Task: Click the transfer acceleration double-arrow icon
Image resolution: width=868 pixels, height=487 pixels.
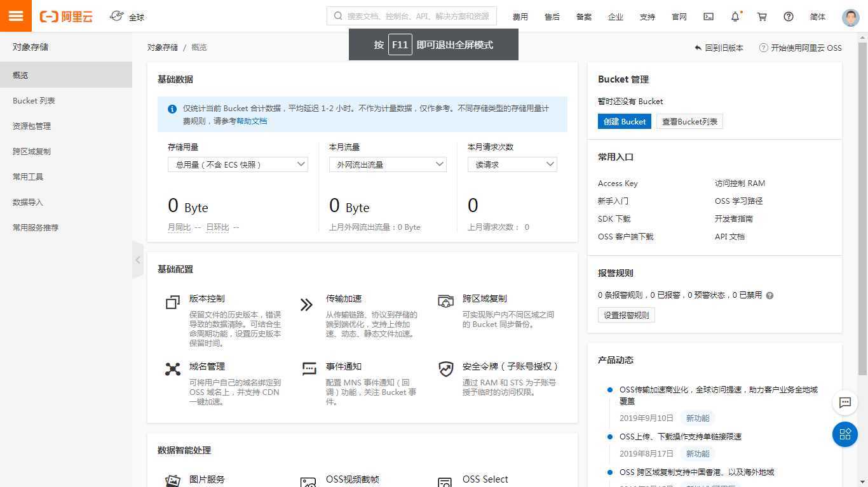Action: tap(306, 305)
